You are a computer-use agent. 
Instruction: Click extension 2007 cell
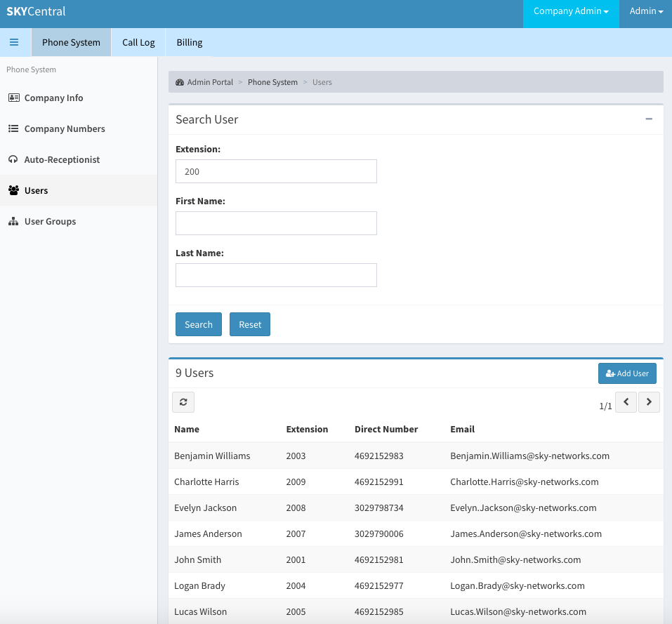(x=296, y=533)
